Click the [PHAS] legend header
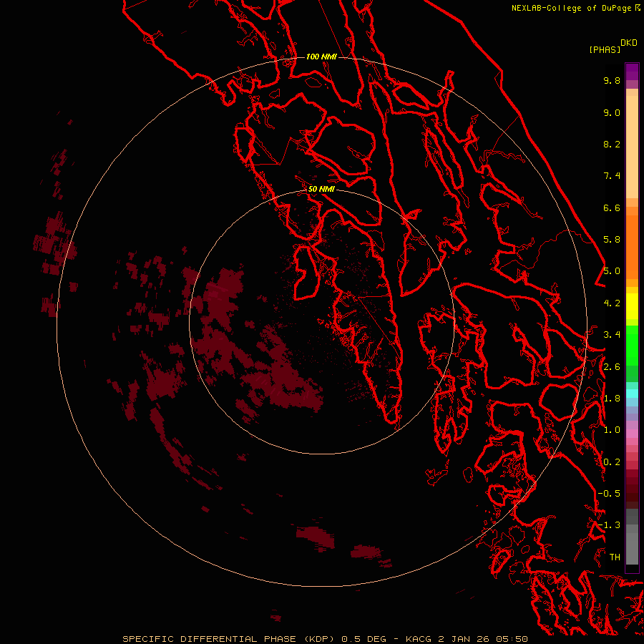 (x=605, y=49)
